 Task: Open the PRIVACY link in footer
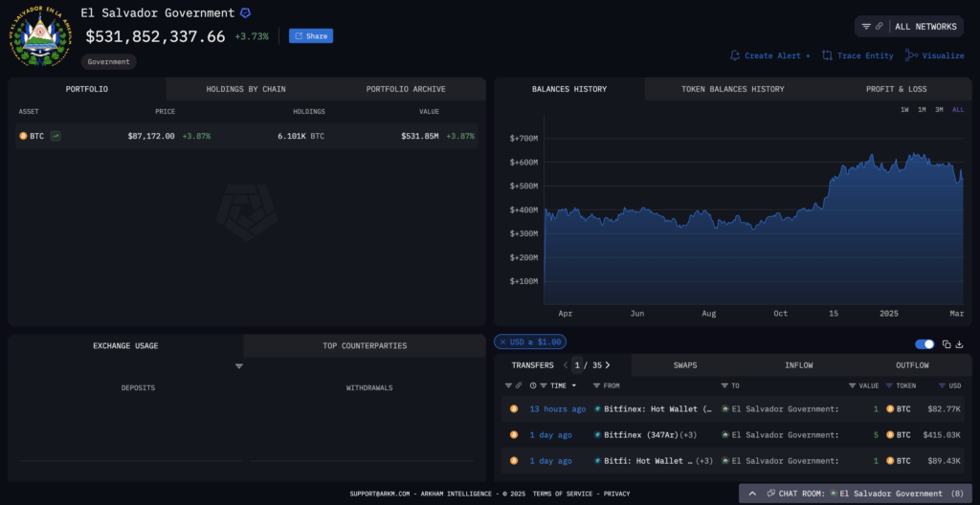pyautogui.click(x=617, y=494)
